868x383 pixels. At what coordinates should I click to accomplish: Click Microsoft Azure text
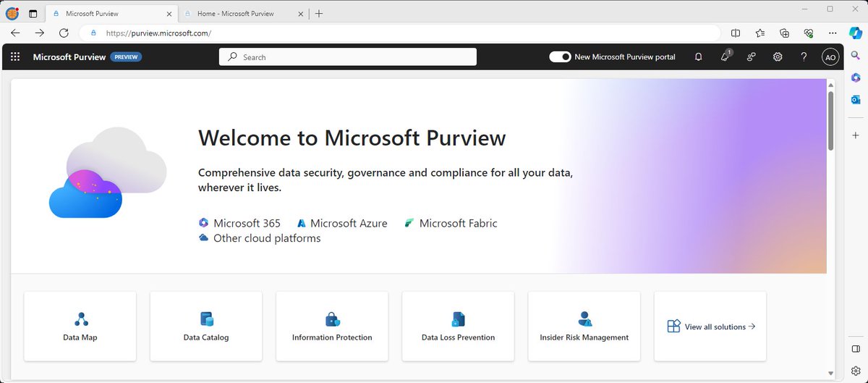click(x=349, y=223)
